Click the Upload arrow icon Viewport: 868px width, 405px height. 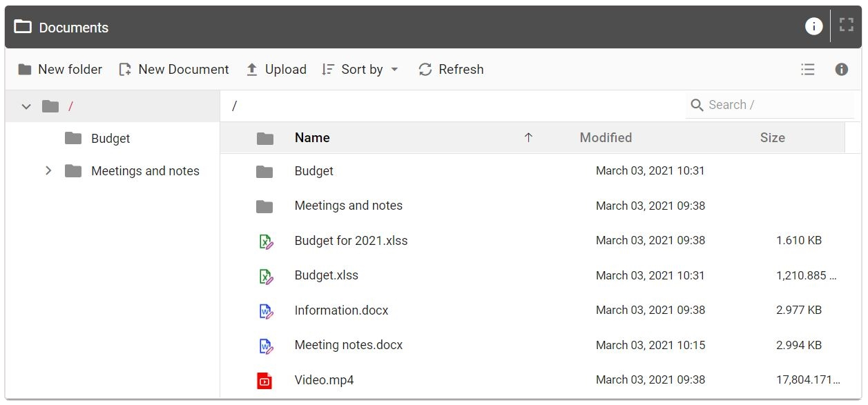(252, 70)
